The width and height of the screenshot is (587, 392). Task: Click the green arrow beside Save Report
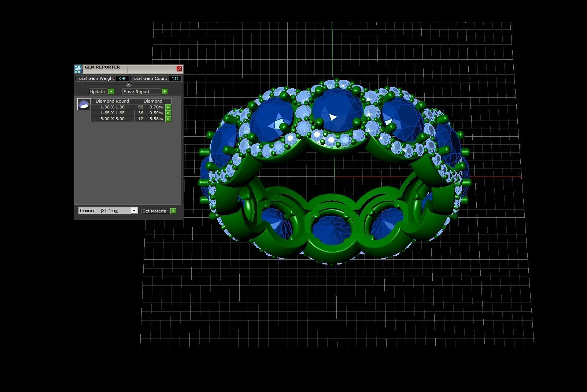point(165,91)
